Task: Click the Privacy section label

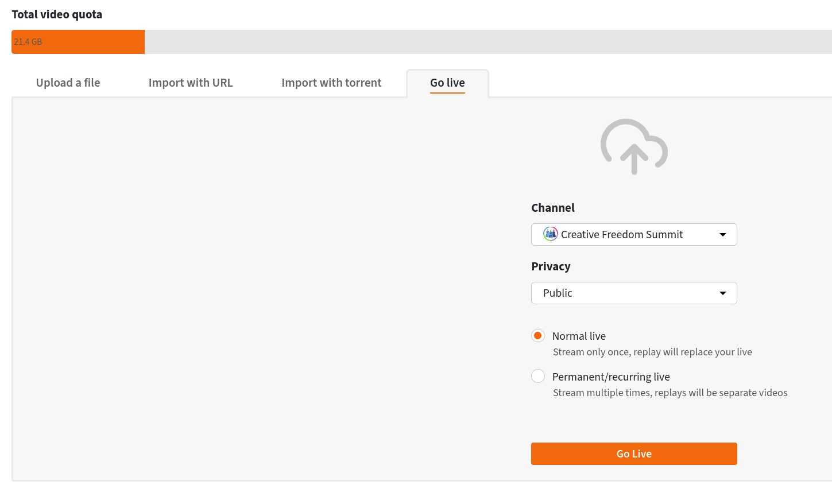Action: [x=551, y=266]
